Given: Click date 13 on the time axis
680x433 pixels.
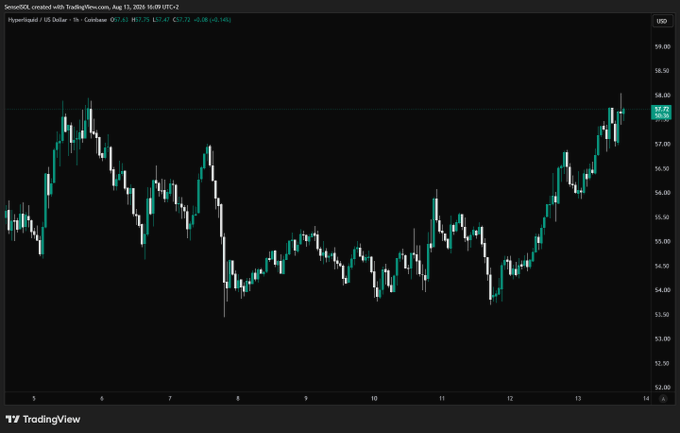Looking at the screenshot, I should (578, 398).
